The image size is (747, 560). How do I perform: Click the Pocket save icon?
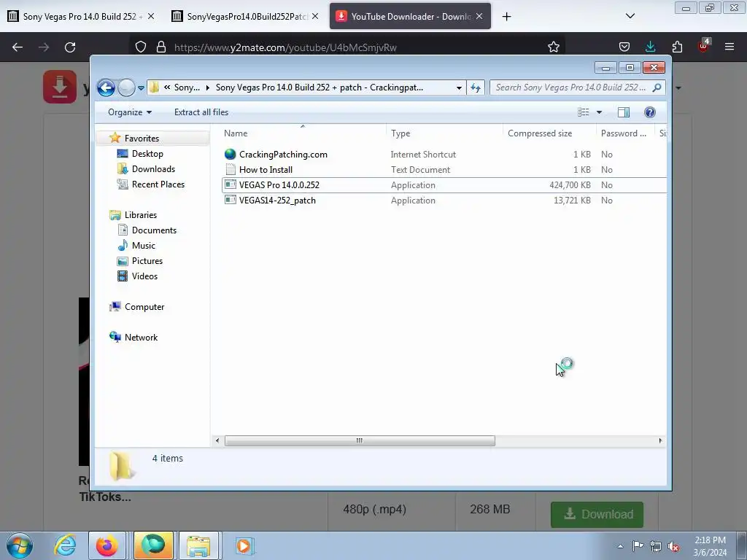pyautogui.click(x=624, y=47)
